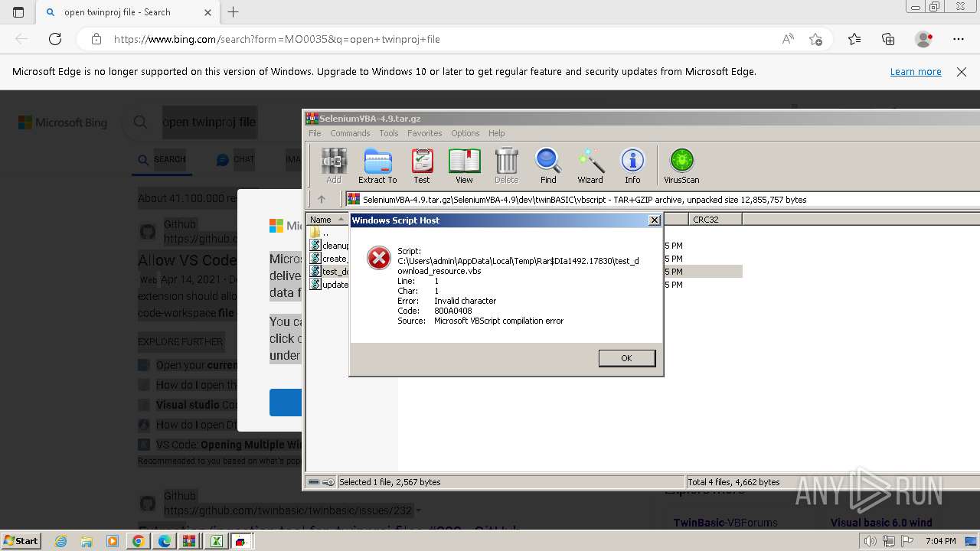Close the Windows Script Host dialog
The height and width of the screenshot is (551, 980).
tap(654, 220)
